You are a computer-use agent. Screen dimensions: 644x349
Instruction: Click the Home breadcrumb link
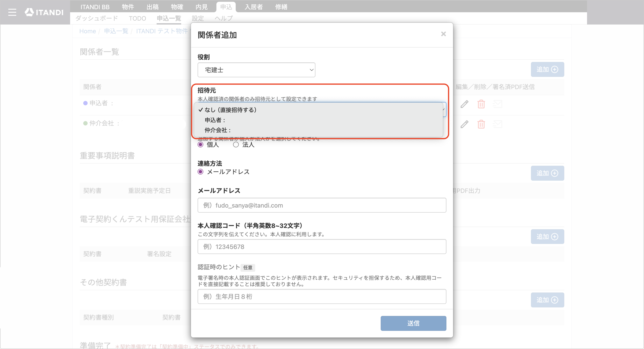point(87,31)
